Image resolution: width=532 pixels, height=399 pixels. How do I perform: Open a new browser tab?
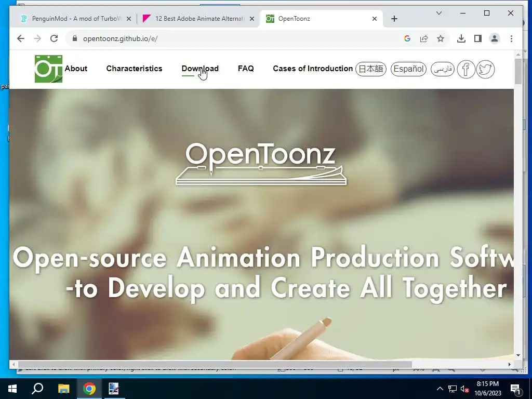click(394, 19)
